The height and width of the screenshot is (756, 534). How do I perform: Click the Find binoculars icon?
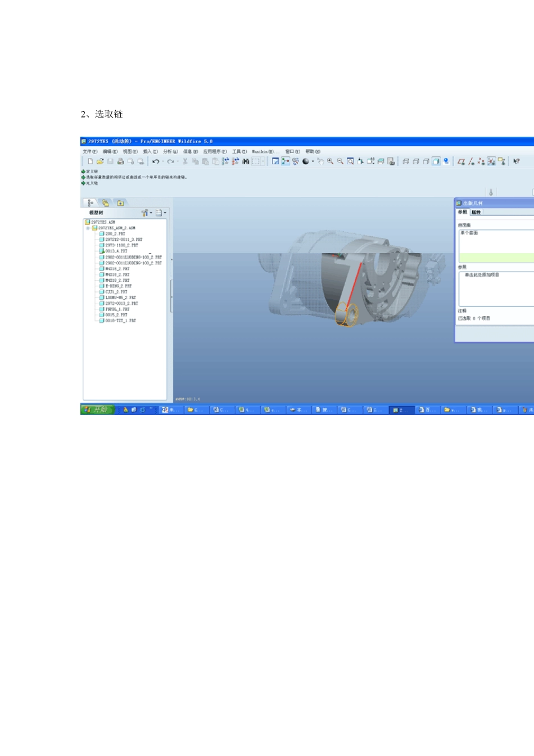pos(246,161)
